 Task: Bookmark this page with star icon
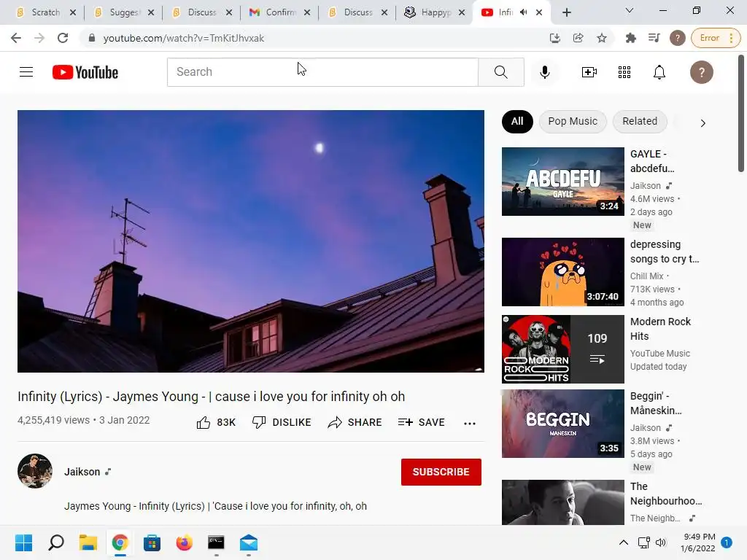(602, 38)
